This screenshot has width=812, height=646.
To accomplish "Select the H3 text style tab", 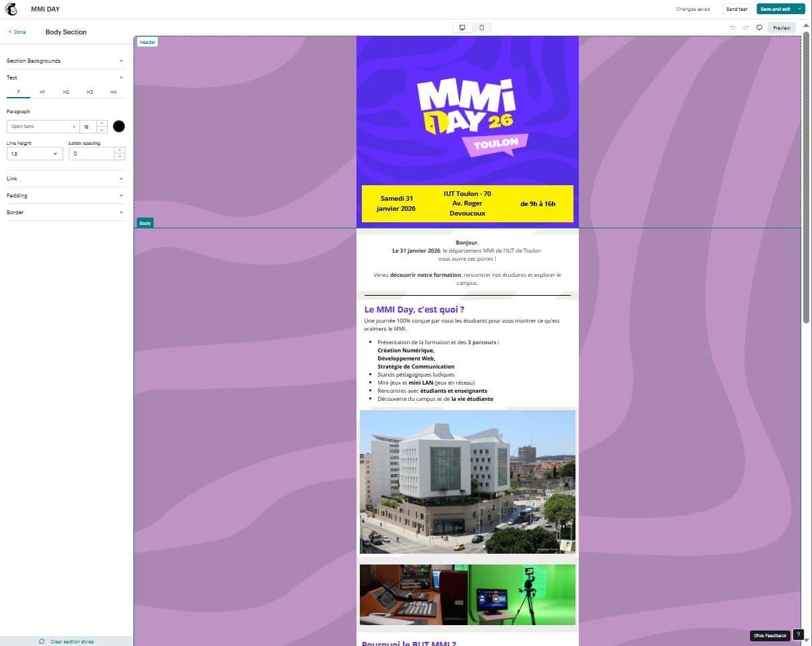I will point(90,92).
